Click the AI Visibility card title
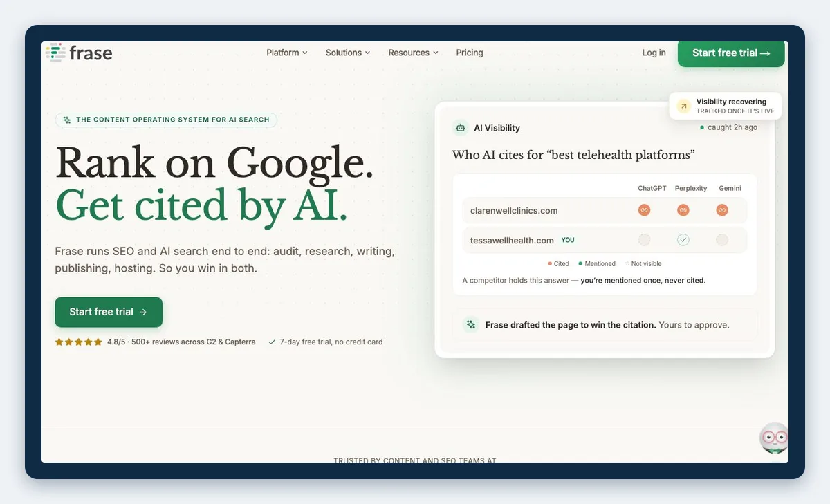The width and height of the screenshot is (830, 504). click(x=497, y=128)
